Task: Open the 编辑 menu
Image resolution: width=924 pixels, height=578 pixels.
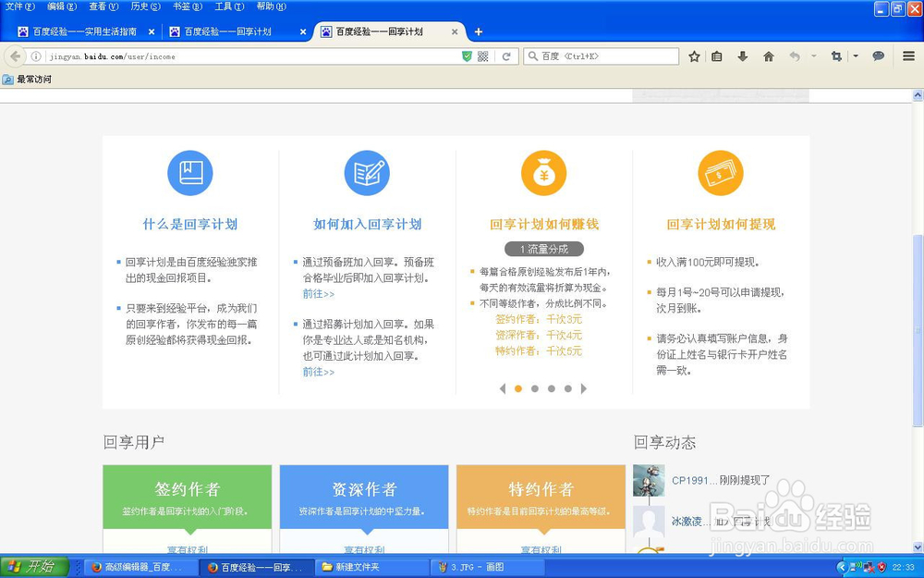Action: click(62, 6)
